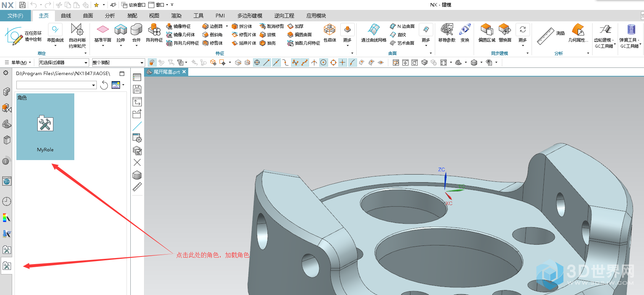Expand the 菜单(M) menu dropdown
This screenshot has width=644, height=295.
18,63
